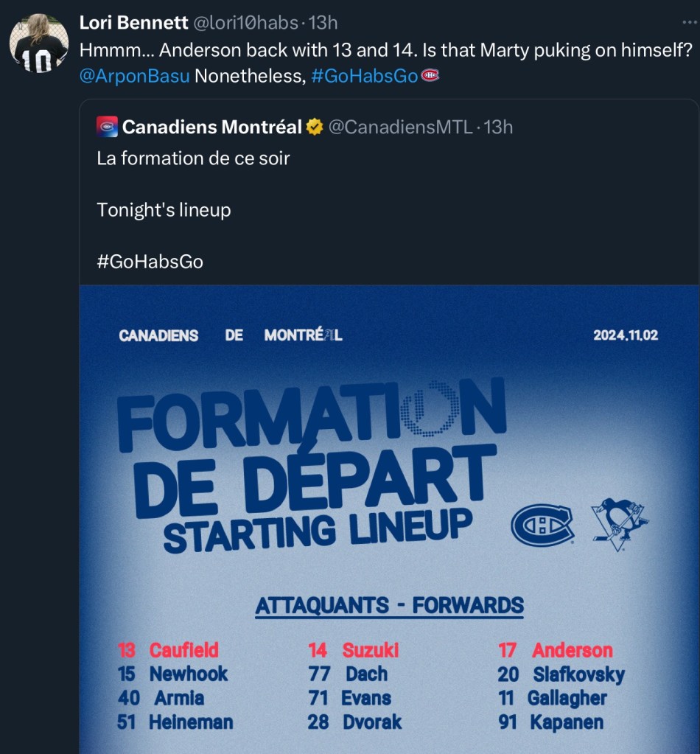Click the Habs emoji after #GoHabsGo
The width and height of the screenshot is (700, 754).
pyautogui.click(x=430, y=75)
